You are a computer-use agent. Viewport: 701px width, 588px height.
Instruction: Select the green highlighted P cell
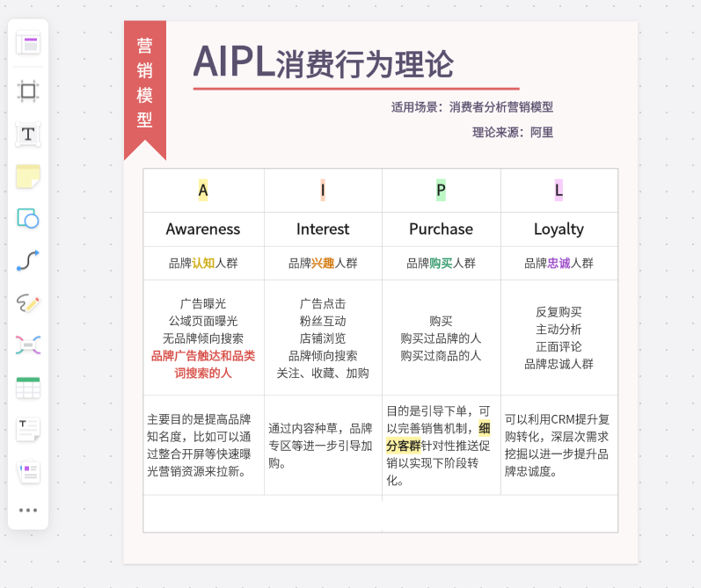[x=441, y=191]
